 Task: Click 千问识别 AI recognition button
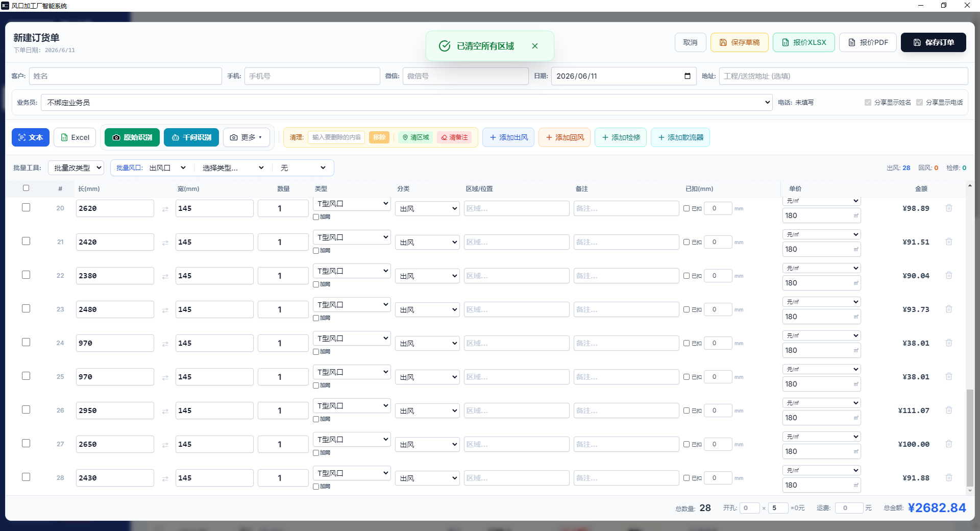(191, 137)
